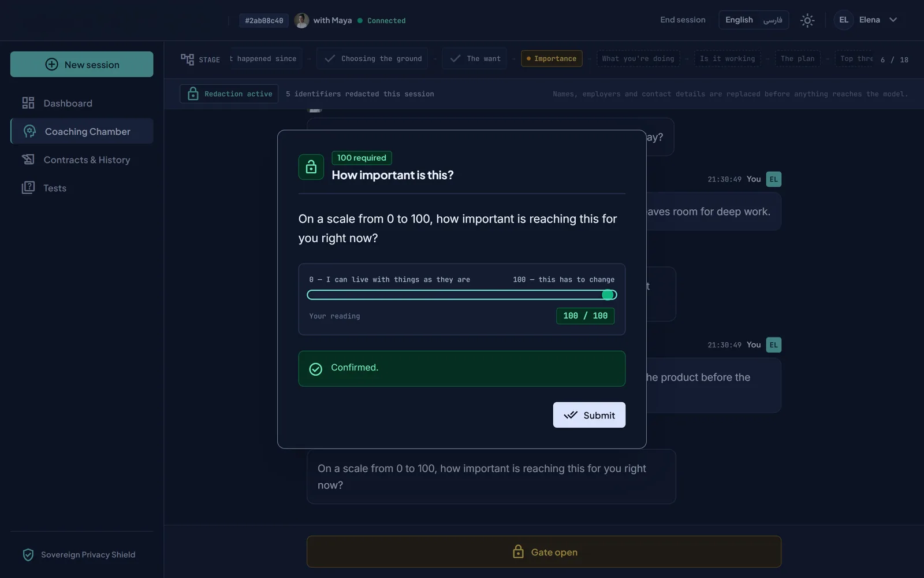
Task: Click the Redaction active badge
Action: pyautogui.click(x=229, y=94)
